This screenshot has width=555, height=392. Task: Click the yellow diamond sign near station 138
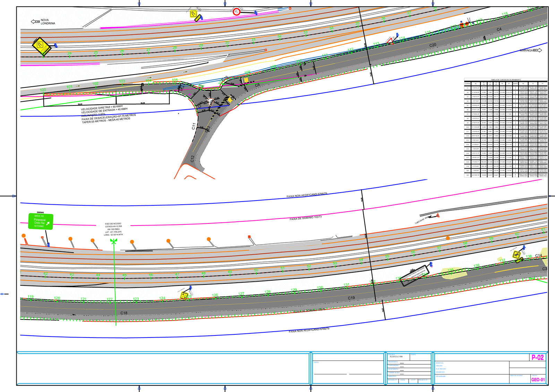pyautogui.click(x=517, y=255)
